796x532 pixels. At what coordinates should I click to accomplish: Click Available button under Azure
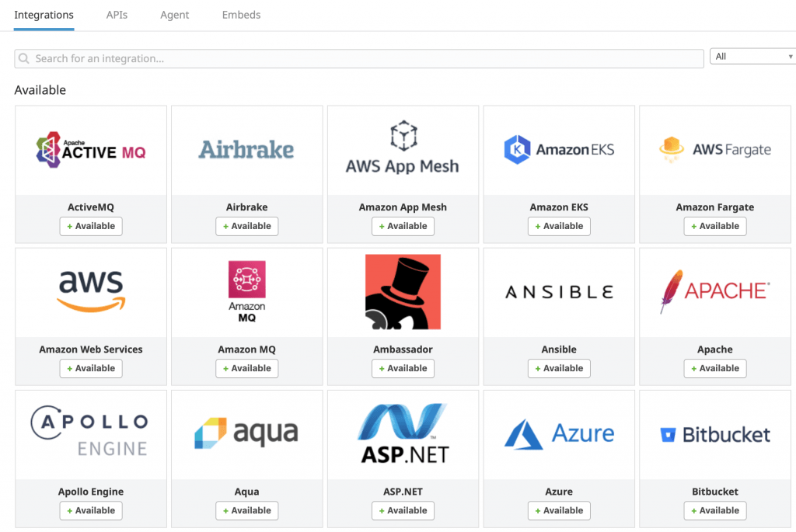pyautogui.click(x=559, y=510)
